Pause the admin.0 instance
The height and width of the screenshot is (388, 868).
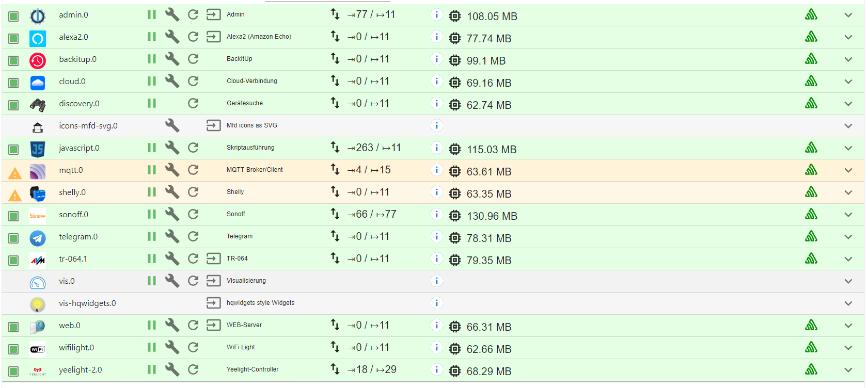(152, 14)
